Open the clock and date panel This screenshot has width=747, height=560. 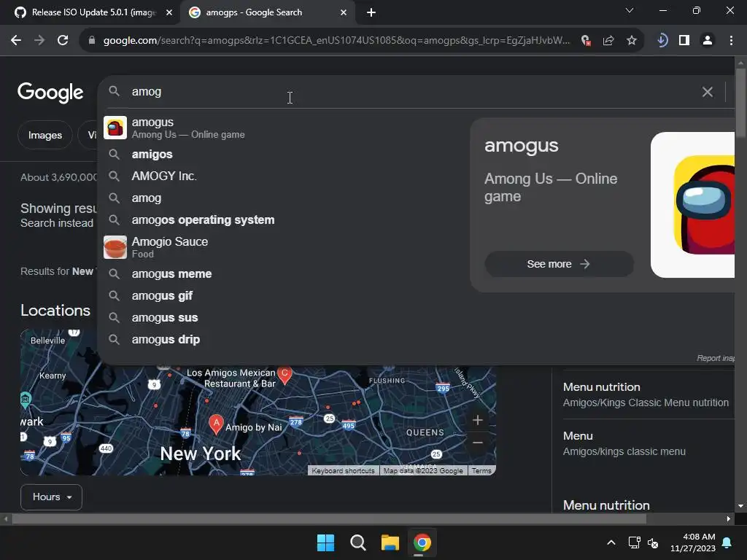(693, 542)
